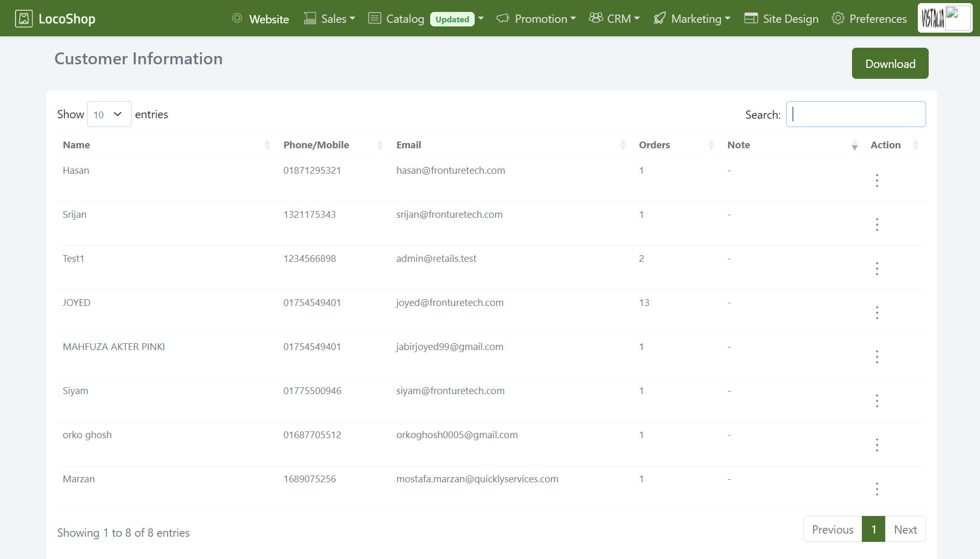This screenshot has width=980, height=559.
Task: Go to Preferences in navbar
Action: point(869,19)
